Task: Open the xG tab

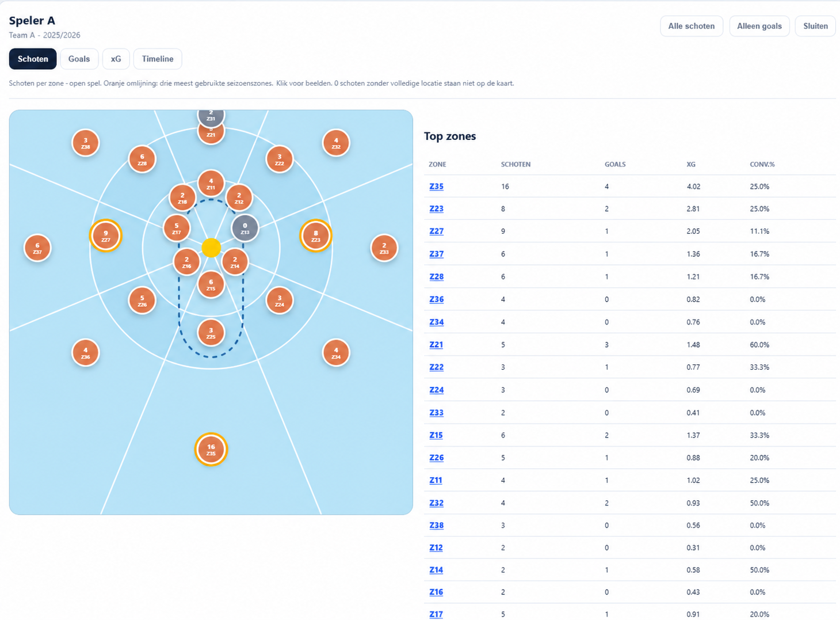Action: (116, 59)
